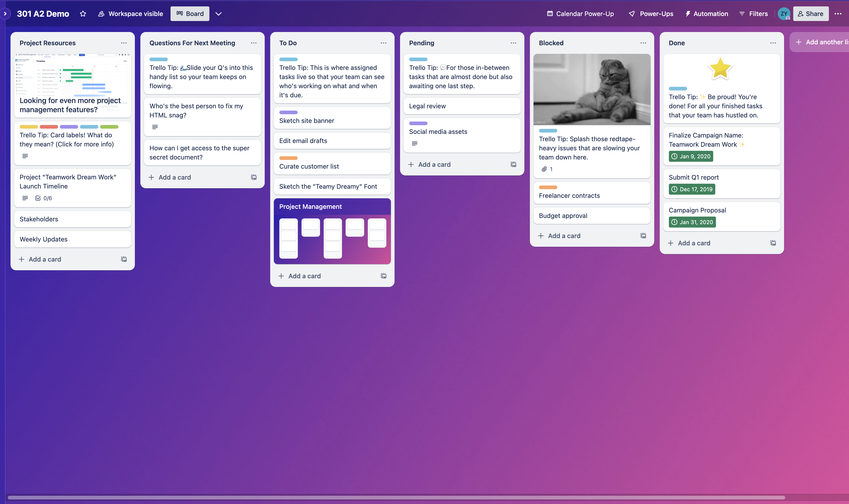Screen dimensions: 849x504
Task: Open Done list actions menu
Action: [773, 43]
